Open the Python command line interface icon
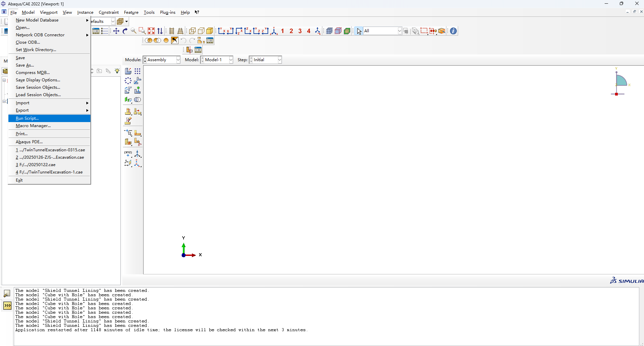This screenshot has height=346, width=644. (x=7, y=306)
